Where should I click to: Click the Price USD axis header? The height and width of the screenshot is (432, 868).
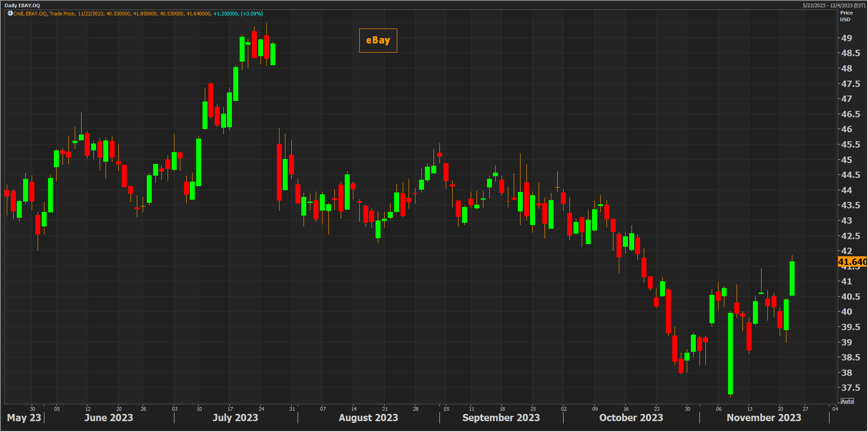846,16
